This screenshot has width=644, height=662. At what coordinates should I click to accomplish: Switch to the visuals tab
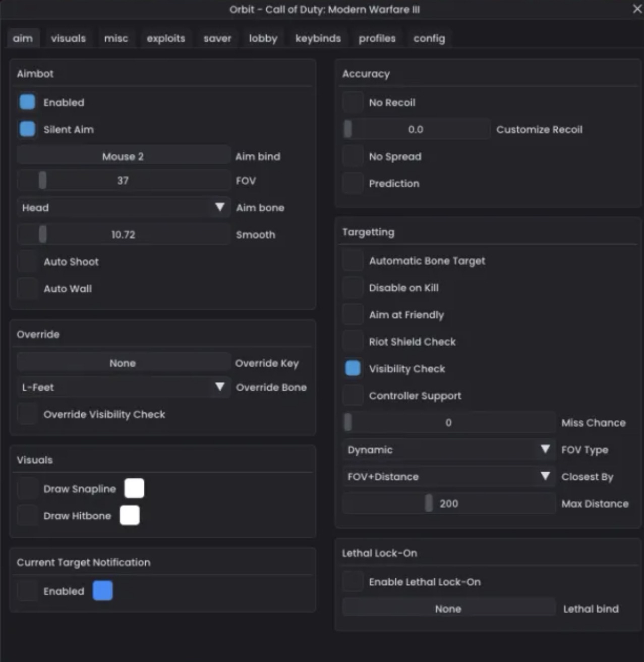click(x=68, y=38)
